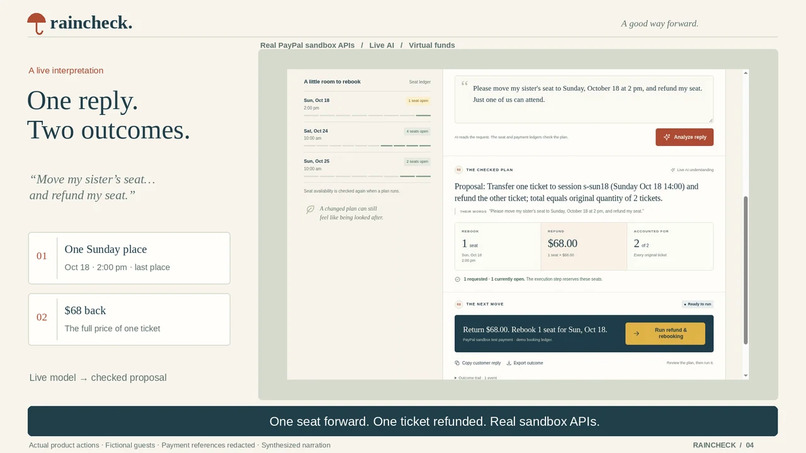Click the scroll up arrow of the app scrollbar
Image resolution: width=806 pixels, height=453 pixels.
click(x=745, y=74)
